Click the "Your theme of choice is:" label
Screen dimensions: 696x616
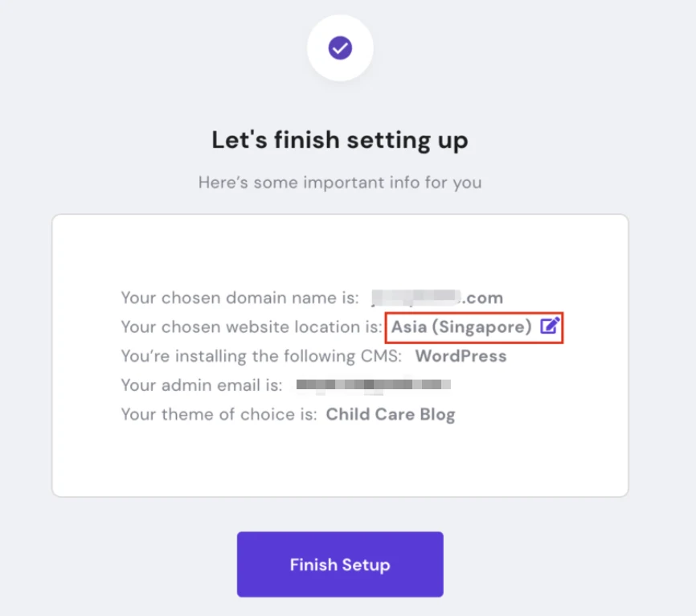point(219,414)
